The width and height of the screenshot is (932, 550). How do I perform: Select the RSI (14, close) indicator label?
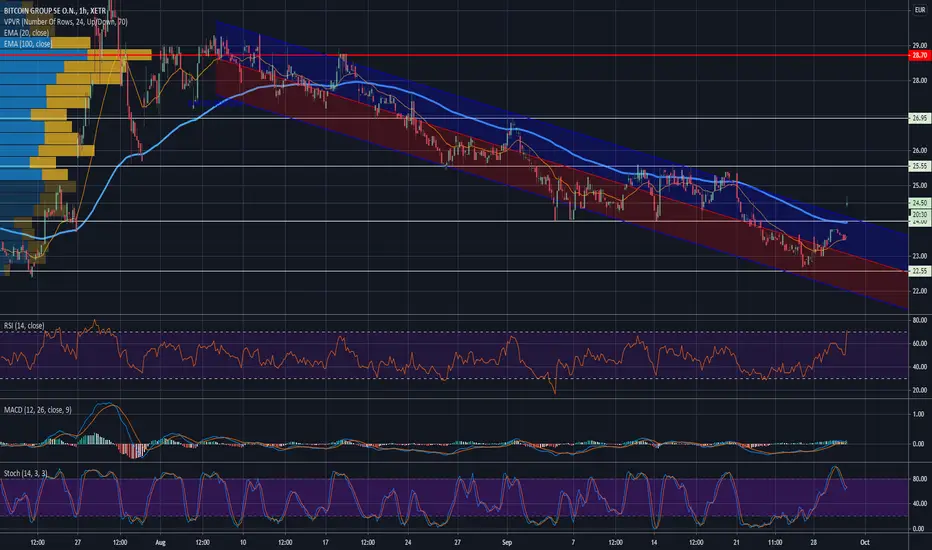(x=24, y=326)
